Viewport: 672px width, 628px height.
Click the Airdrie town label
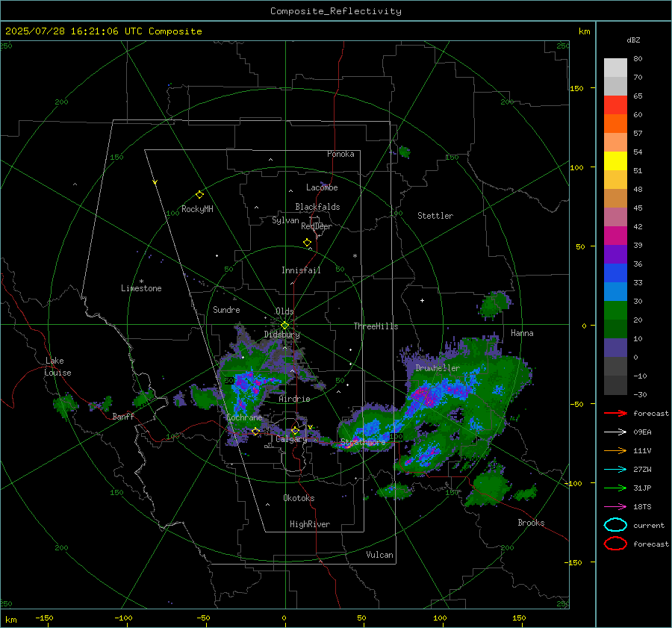294,399
